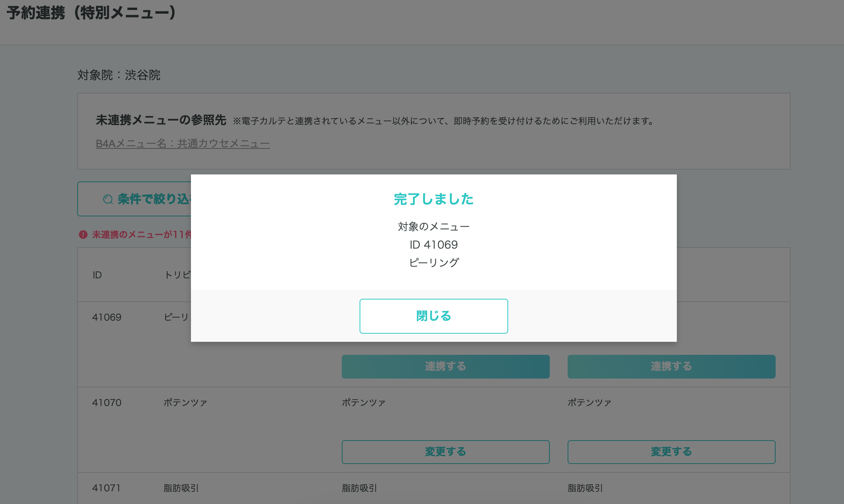This screenshot has width=844, height=504.
Task: Click ID 41069 text inside dialog
Action: click(434, 245)
